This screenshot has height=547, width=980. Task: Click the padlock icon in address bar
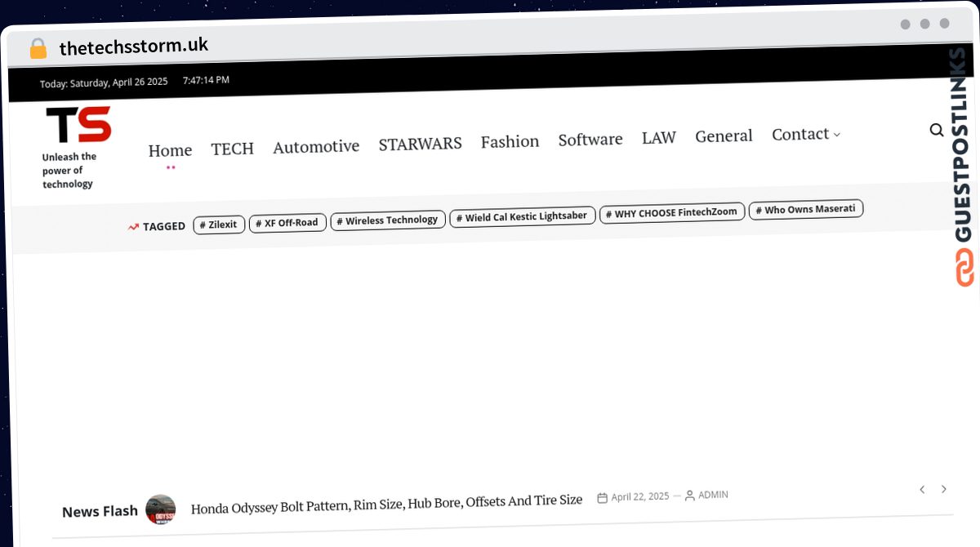point(38,49)
